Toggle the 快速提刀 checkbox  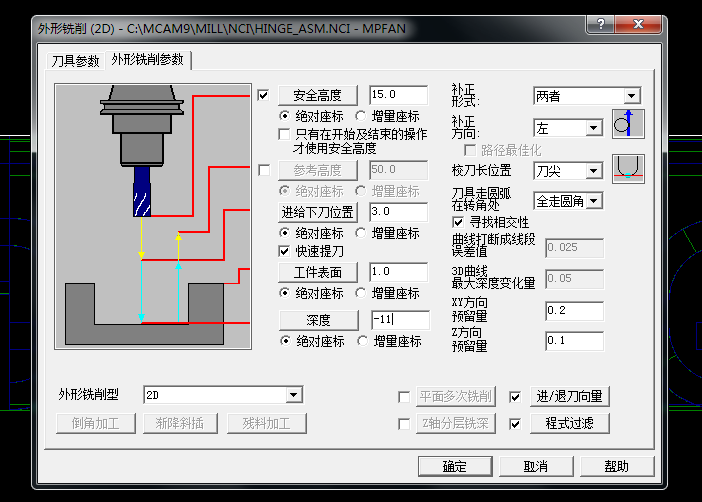pos(284,251)
